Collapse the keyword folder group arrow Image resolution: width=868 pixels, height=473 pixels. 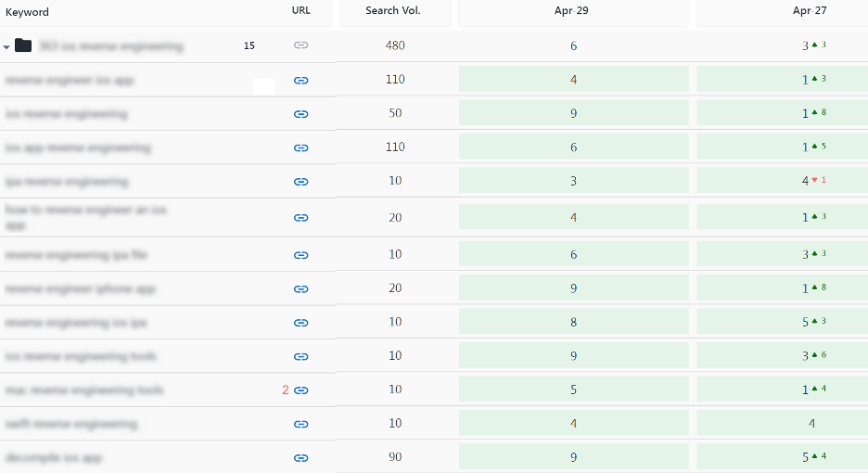coord(6,47)
